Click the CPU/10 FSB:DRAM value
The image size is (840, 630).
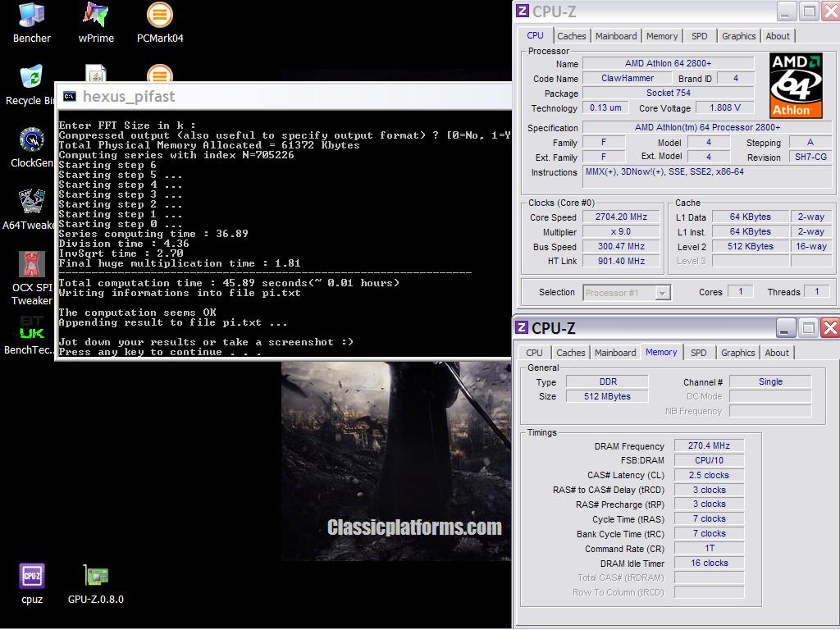[x=709, y=460]
